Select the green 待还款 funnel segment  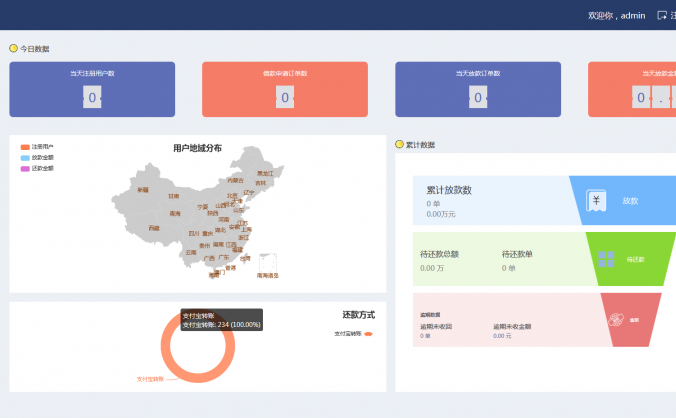(x=630, y=259)
